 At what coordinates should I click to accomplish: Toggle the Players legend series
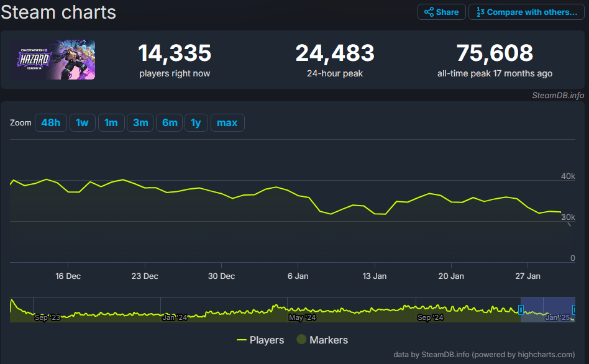point(260,340)
